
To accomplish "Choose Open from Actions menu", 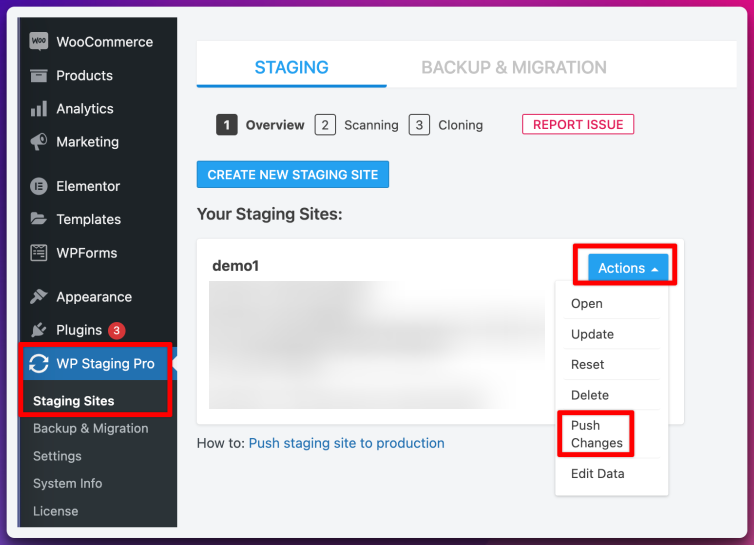I will tap(612, 304).
